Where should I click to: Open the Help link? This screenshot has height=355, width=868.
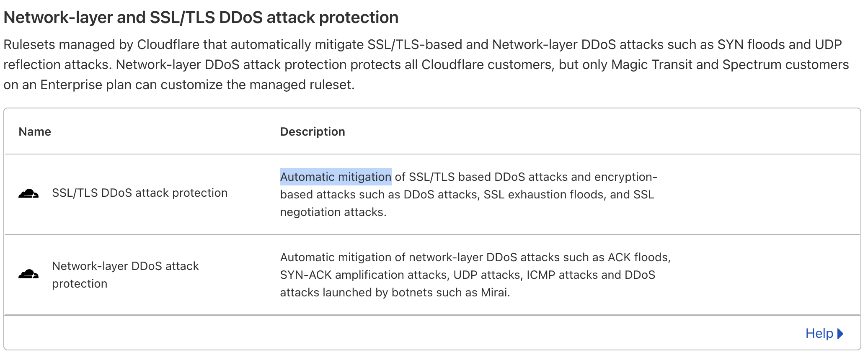pyautogui.click(x=820, y=333)
